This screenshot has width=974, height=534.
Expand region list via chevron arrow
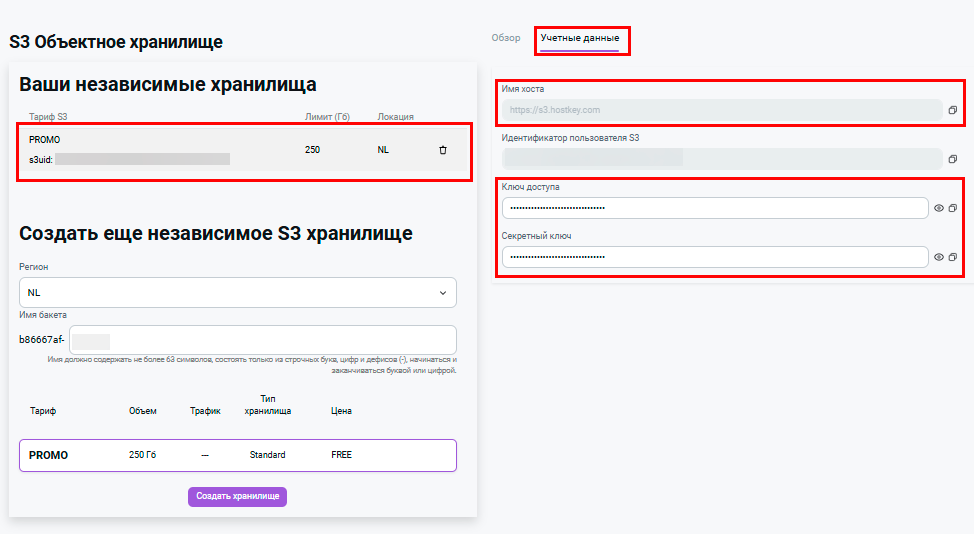pos(443,292)
